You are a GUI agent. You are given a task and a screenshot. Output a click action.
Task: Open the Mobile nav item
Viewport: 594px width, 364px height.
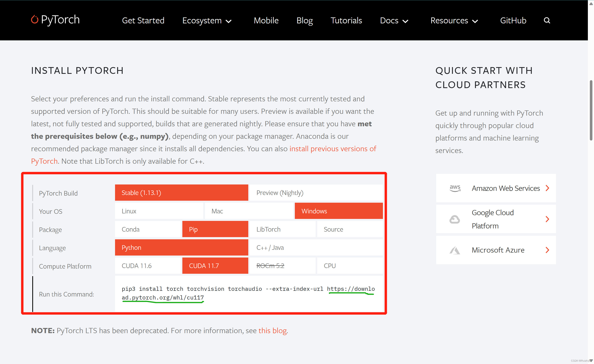click(266, 21)
